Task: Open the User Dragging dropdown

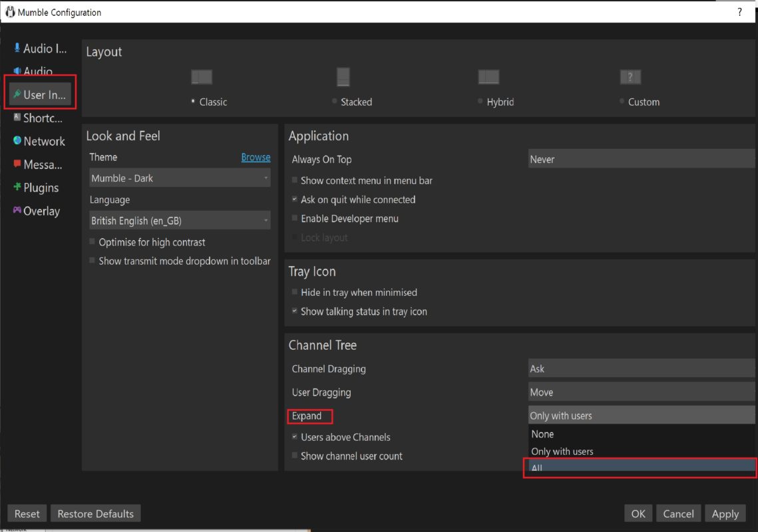Action: tap(642, 392)
